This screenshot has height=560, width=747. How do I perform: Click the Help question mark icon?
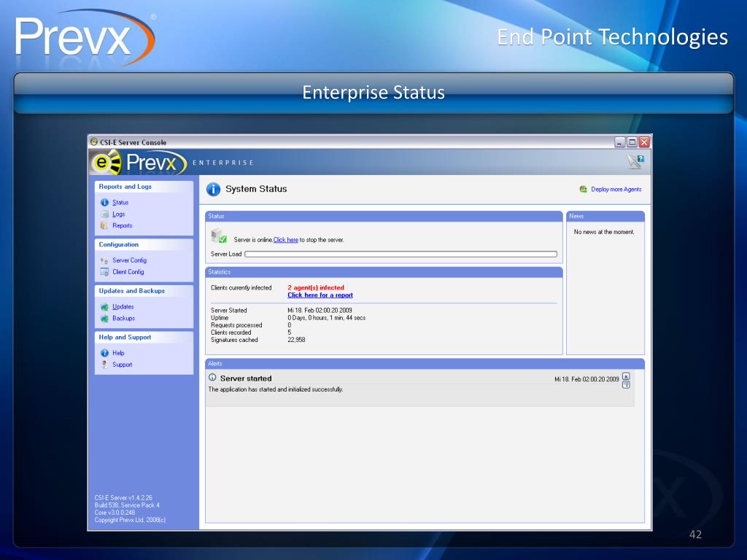[x=105, y=353]
